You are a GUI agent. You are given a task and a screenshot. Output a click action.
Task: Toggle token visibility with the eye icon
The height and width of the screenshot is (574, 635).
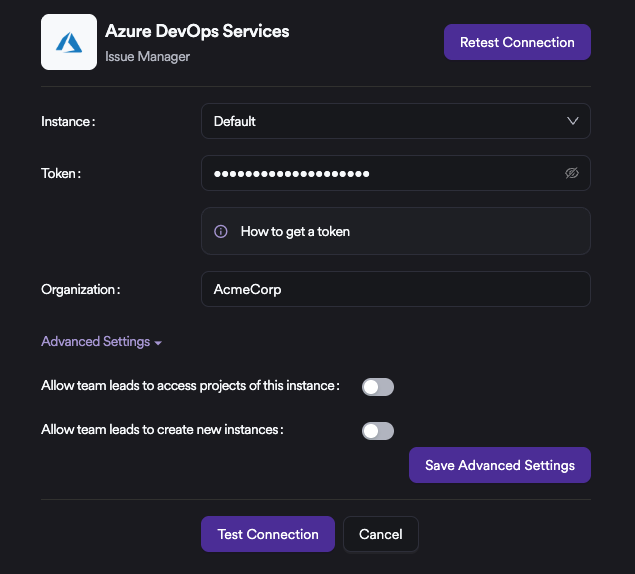(x=572, y=173)
